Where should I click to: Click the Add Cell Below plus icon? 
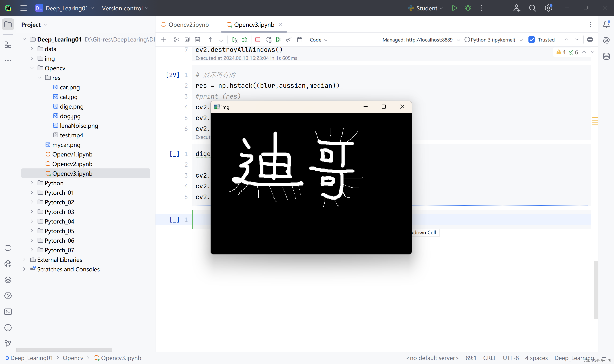pyautogui.click(x=163, y=40)
